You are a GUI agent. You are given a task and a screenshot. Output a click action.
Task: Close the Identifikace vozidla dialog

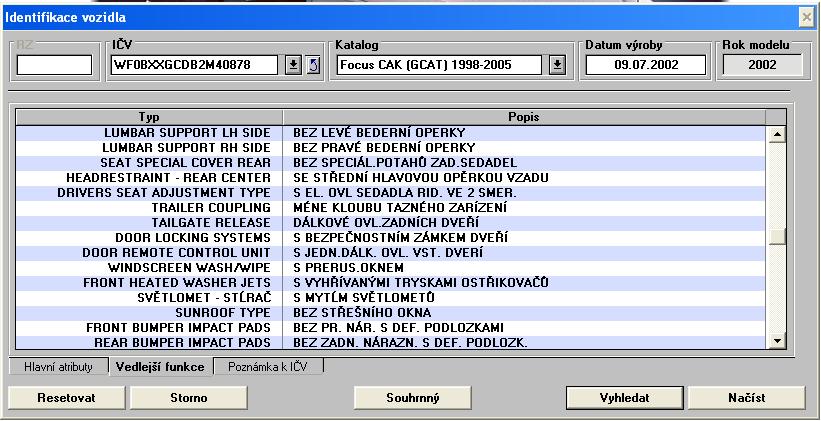tap(807, 17)
